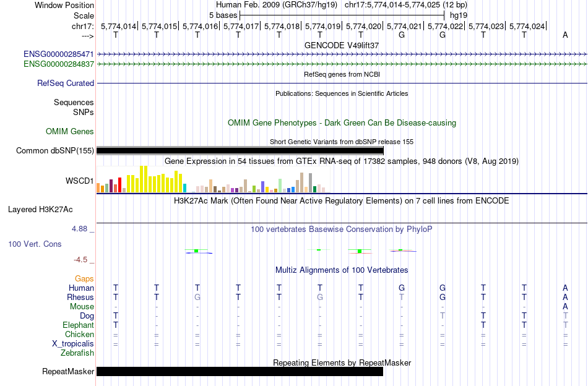The width and height of the screenshot is (588, 386).
Task: Click the 5,774,019 coordinate label
Action: click(x=322, y=26)
